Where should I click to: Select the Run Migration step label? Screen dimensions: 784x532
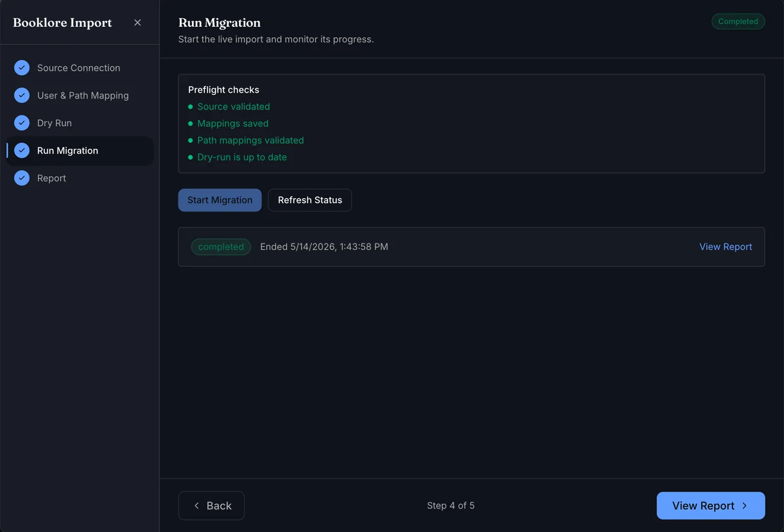[x=67, y=150]
